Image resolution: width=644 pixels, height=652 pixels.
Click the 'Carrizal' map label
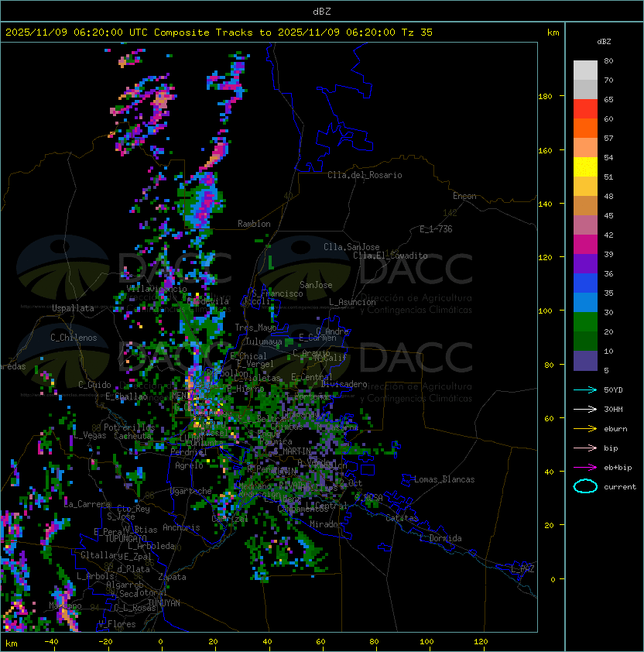click(x=230, y=519)
